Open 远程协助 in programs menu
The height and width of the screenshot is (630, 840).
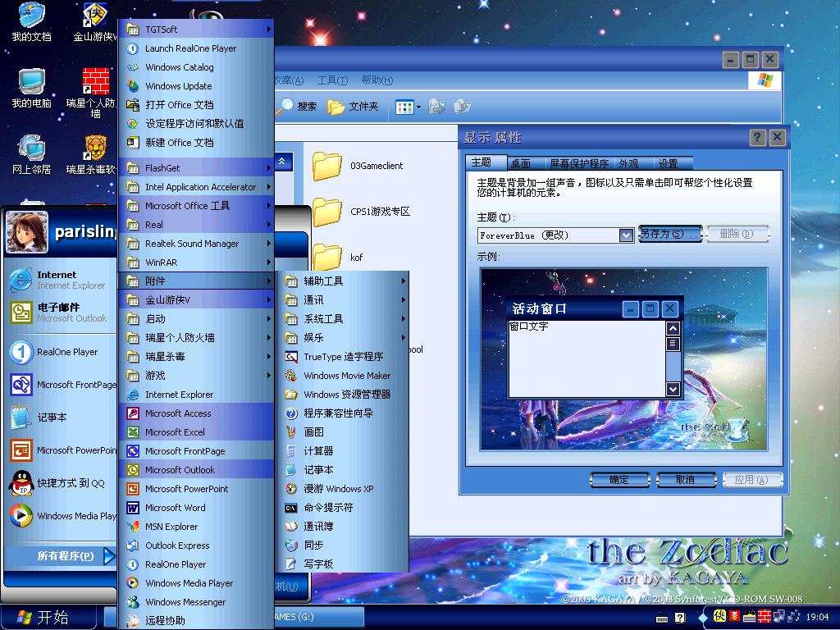click(x=196, y=620)
